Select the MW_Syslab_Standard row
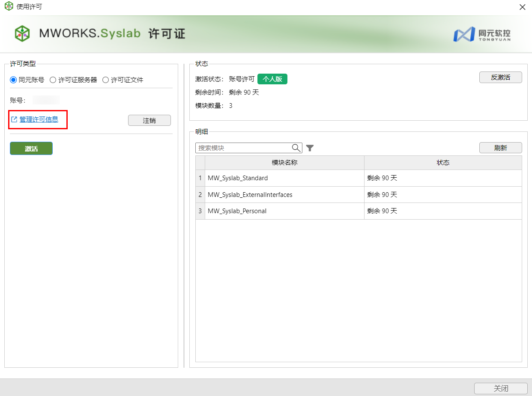 (284, 178)
